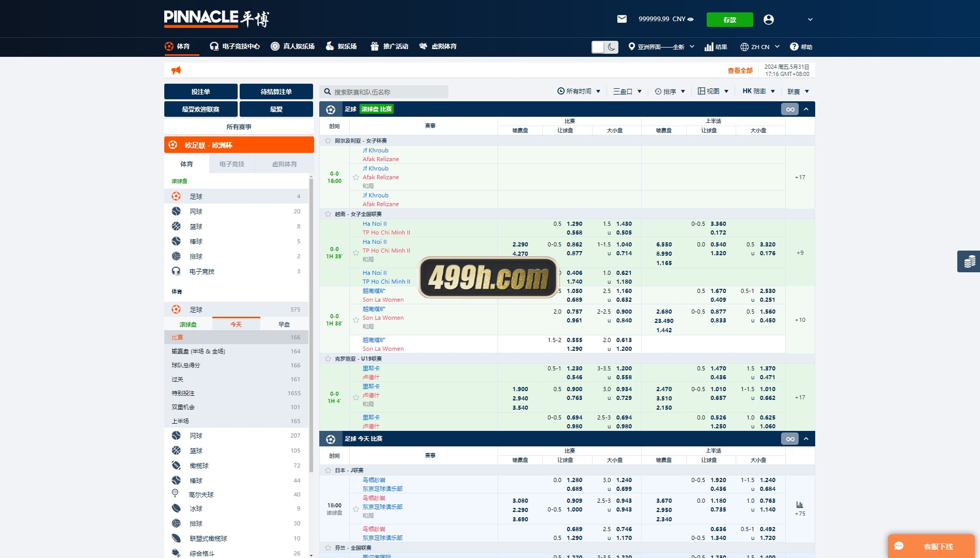Favorite the 越南 - 女子全国联赛 league star

[328, 214]
